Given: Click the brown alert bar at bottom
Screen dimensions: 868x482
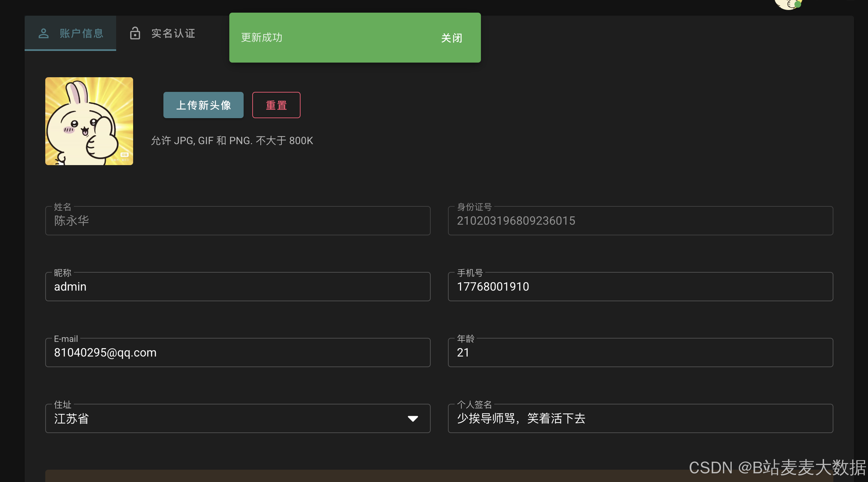Looking at the screenshot, I should (337, 476).
